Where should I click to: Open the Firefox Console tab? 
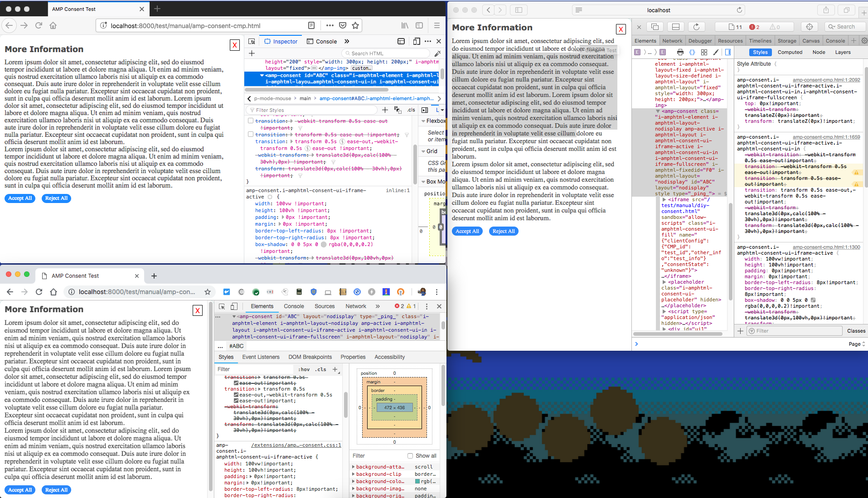[x=322, y=41]
